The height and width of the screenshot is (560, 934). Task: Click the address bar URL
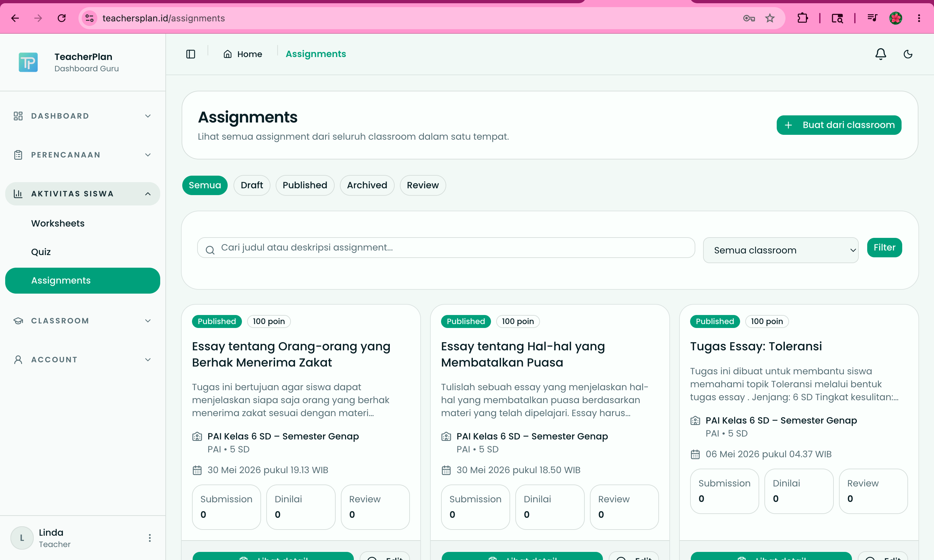(163, 18)
